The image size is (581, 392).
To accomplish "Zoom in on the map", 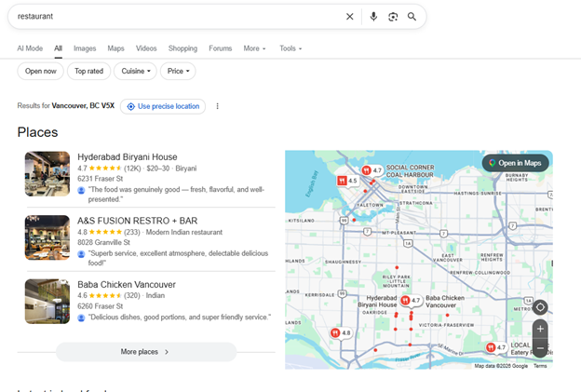I will coord(540,329).
